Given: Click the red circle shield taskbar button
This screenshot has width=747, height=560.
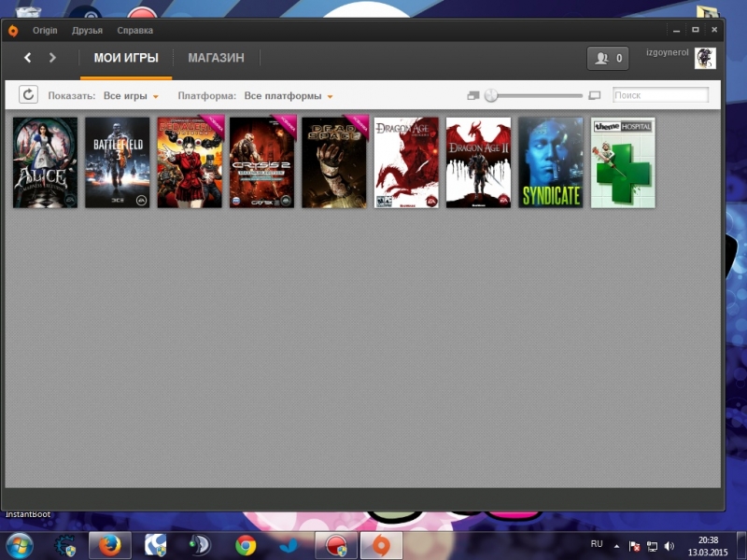Looking at the screenshot, I should [336, 545].
